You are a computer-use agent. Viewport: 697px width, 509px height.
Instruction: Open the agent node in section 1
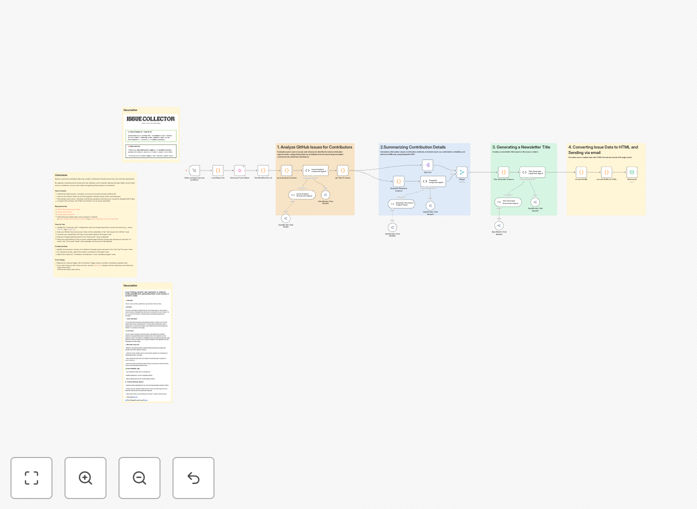(316, 170)
